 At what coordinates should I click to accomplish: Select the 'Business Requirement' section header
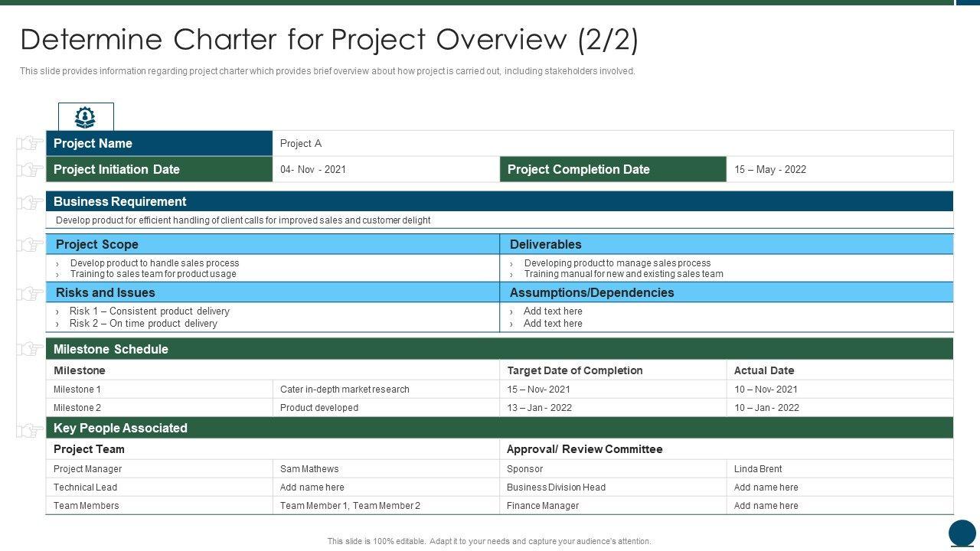point(499,201)
